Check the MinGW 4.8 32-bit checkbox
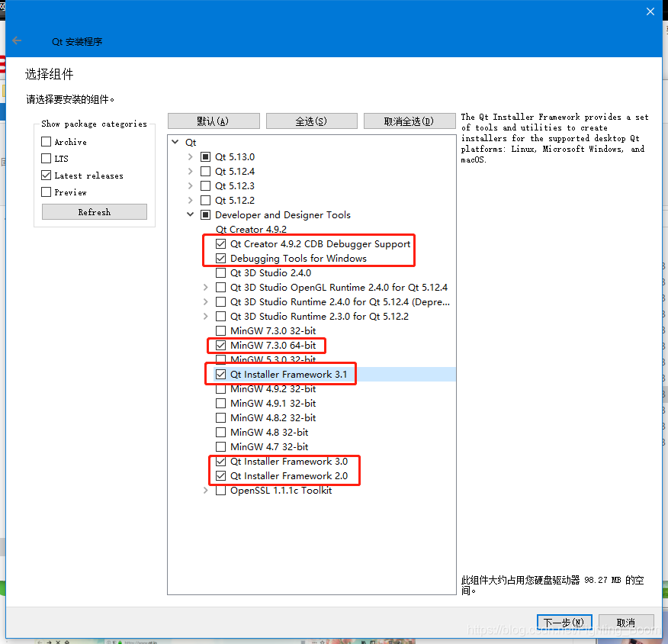The height and width of the screenshot is (644, 668). [220, 432]
